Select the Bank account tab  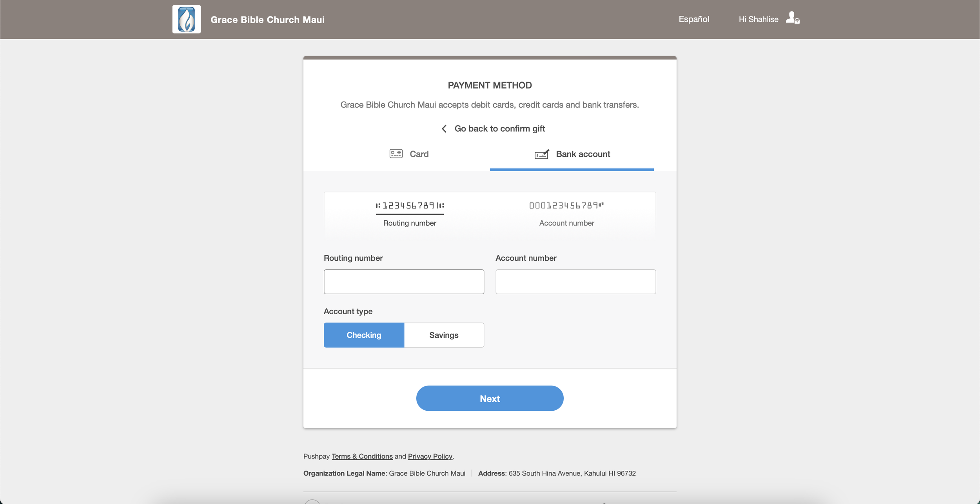[572, 154]
